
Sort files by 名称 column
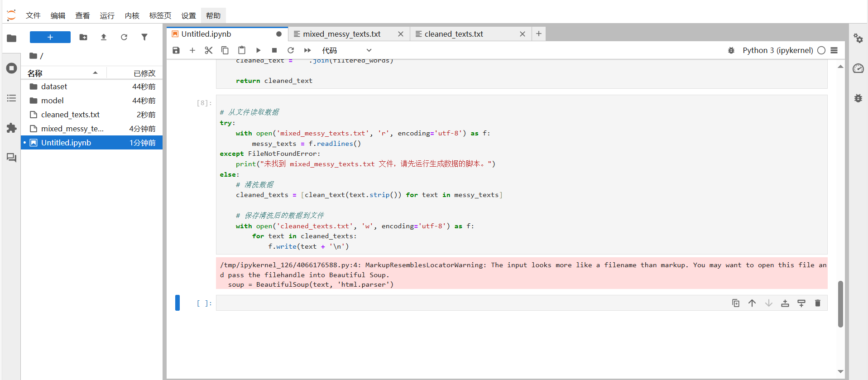pyautogui.click(x=63, y=73)
